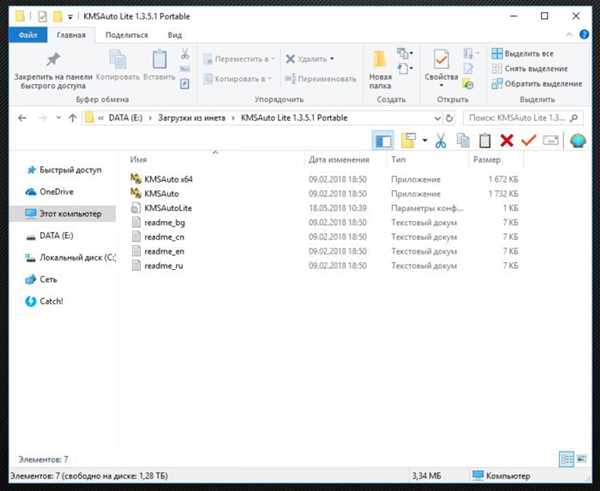The width and height of the screenshot is (600, 491).
Task: Switch to details view icon
Action: point(566,459)
